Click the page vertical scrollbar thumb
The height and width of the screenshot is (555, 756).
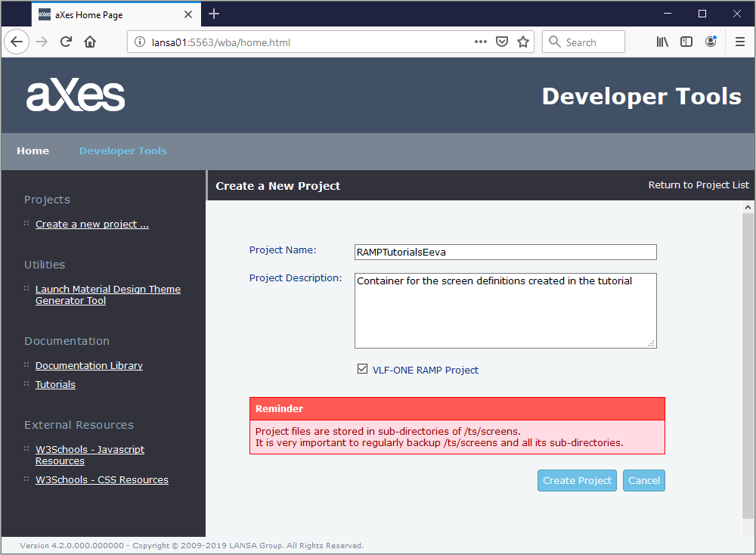coord(748,365)
